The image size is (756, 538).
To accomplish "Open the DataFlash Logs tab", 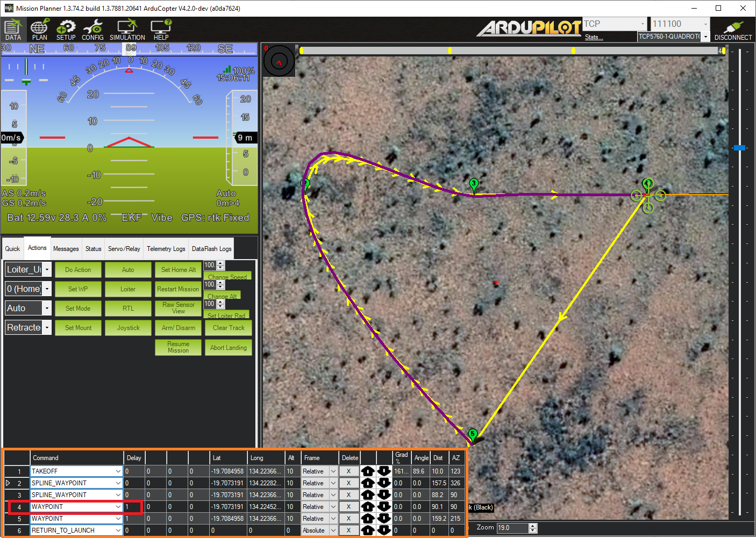I will (211, 248).
